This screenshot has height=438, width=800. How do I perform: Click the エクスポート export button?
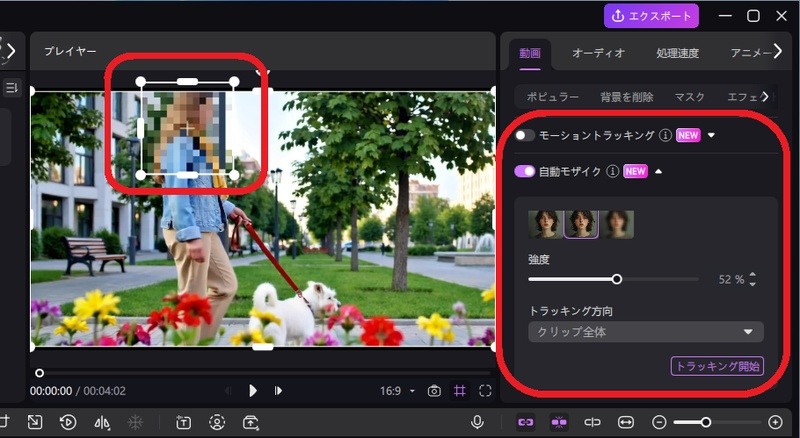coord(651,16)
